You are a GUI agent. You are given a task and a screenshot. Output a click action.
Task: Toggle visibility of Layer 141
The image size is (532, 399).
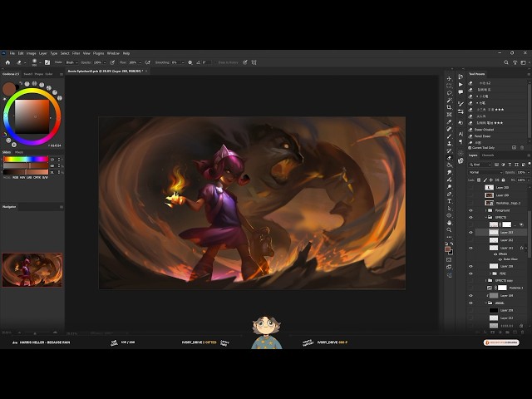coord(470,248)
